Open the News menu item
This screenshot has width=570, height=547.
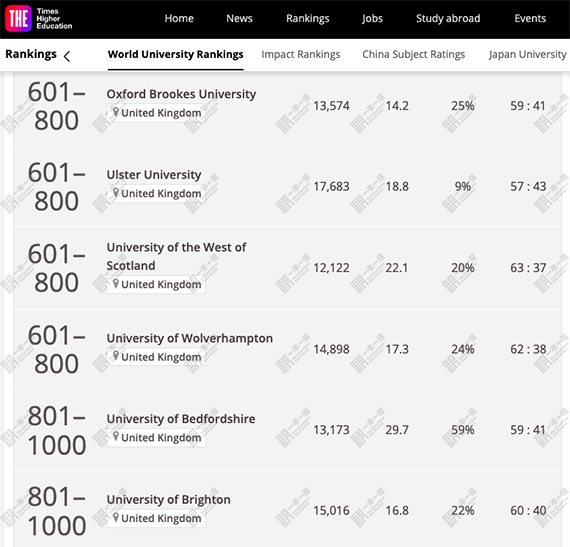coord(239,19)
